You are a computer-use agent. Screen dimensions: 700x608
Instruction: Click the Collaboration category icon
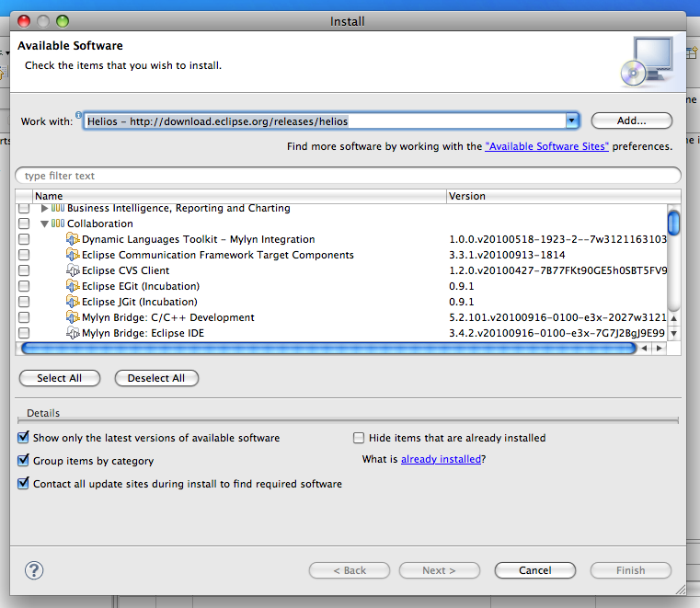58,224
